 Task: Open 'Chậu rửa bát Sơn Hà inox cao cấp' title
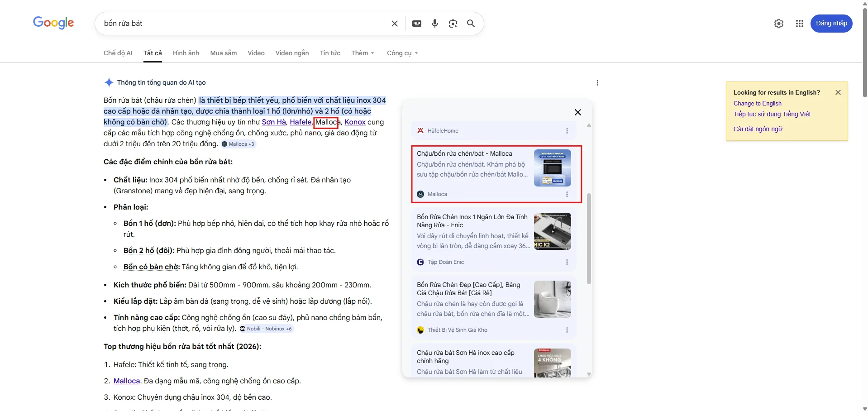466,357
